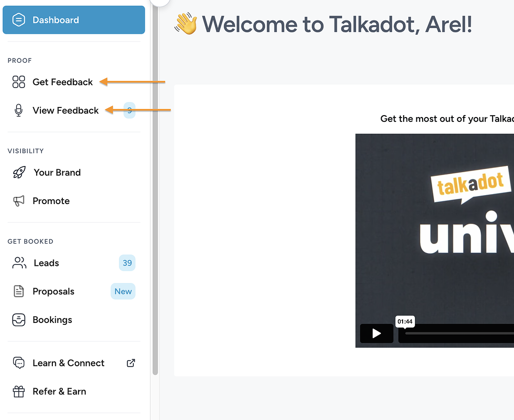Click the 'Welcome to Talkadot, Arel!' heading
This screenshot has width=514, height=420.
[x=337, y=24]
